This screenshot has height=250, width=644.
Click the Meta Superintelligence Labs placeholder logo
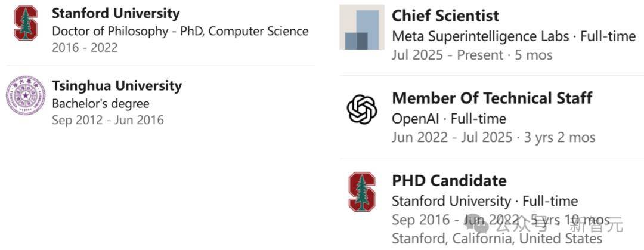(x=362, y=27)
